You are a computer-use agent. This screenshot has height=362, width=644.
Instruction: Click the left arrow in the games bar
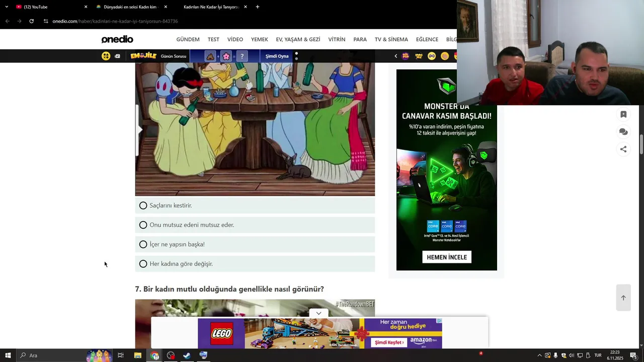click(395, 56)
